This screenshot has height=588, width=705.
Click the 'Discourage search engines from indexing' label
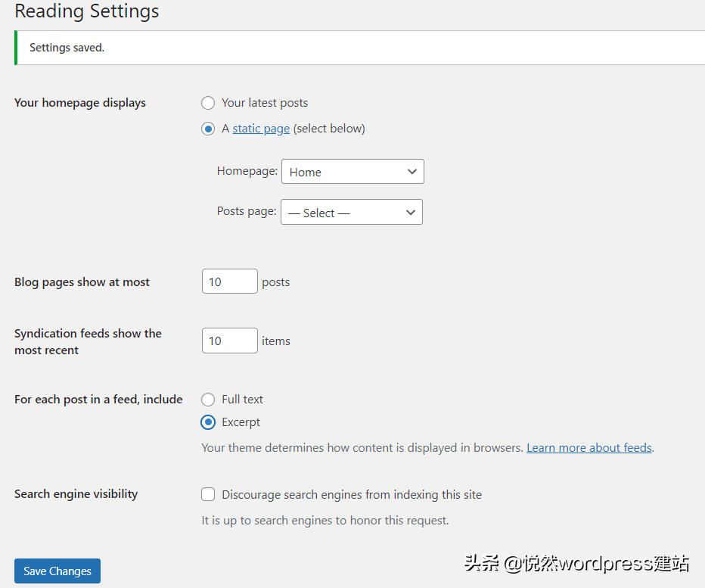click(352, 495)
